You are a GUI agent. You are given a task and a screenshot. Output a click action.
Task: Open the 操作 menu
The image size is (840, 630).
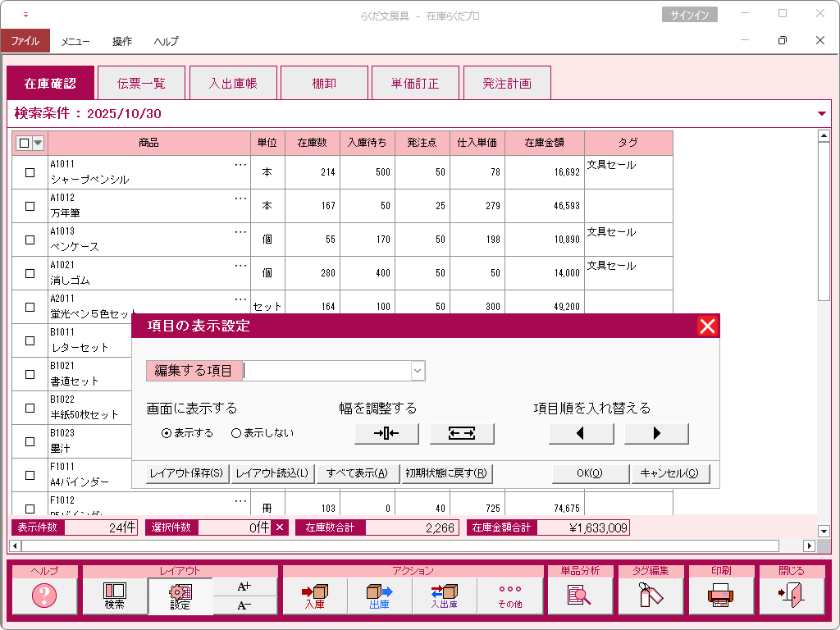click(122, 41)
